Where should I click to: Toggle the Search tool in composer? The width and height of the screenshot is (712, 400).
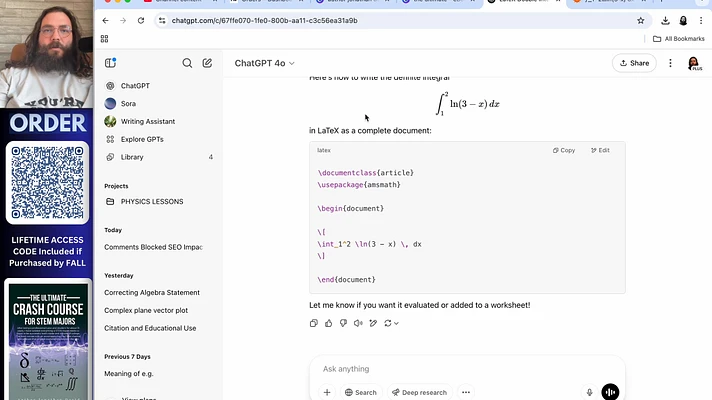tap(361, 392)
